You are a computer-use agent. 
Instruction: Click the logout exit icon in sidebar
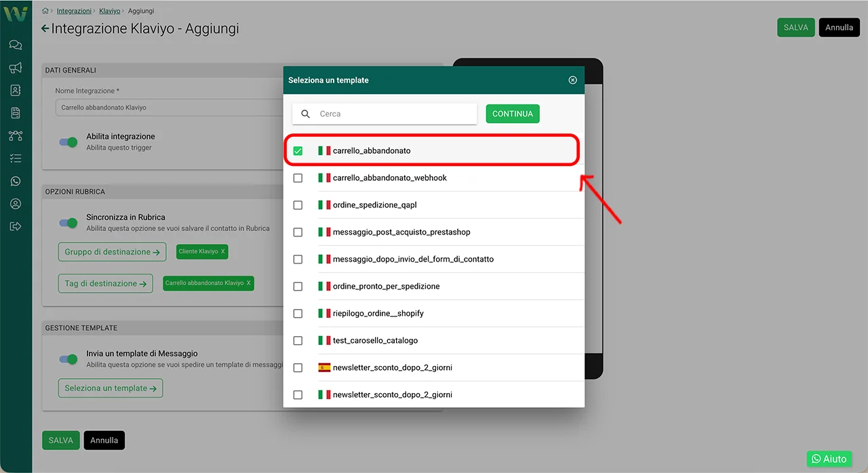tap(16, 226)
